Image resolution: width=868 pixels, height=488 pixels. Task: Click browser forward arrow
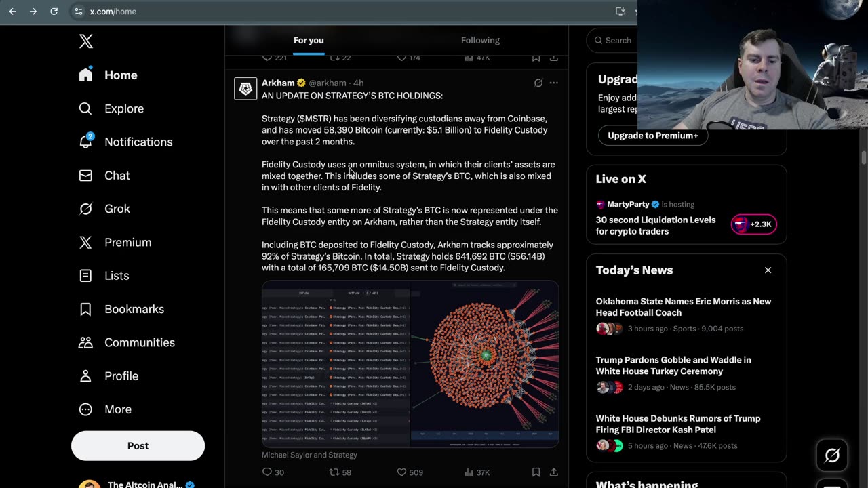(x=33, y=12)
